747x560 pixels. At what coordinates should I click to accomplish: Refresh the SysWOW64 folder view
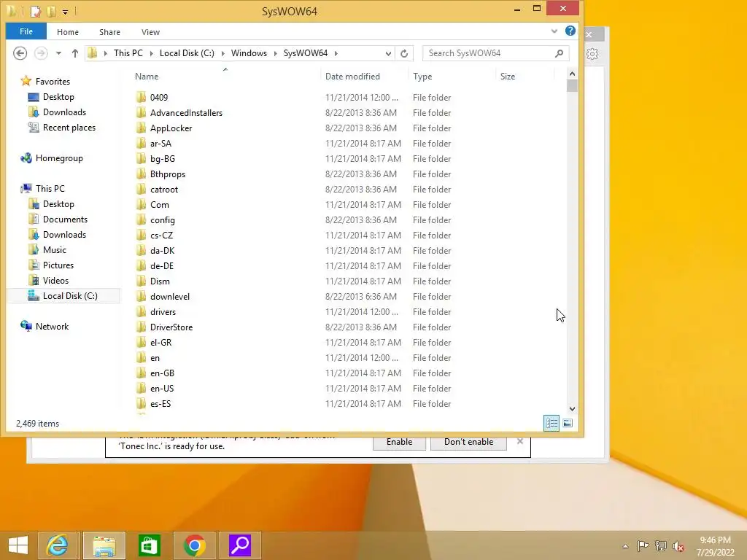point(404,53)
